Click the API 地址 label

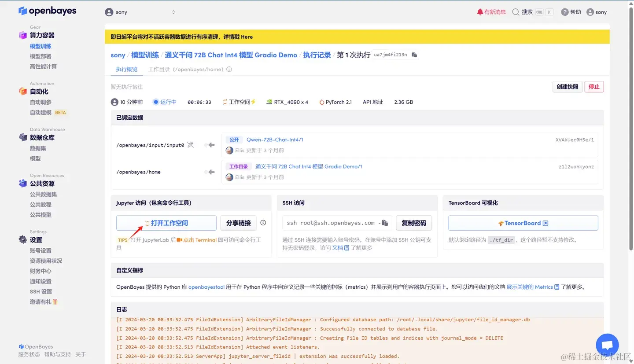[x=373, y=102]
